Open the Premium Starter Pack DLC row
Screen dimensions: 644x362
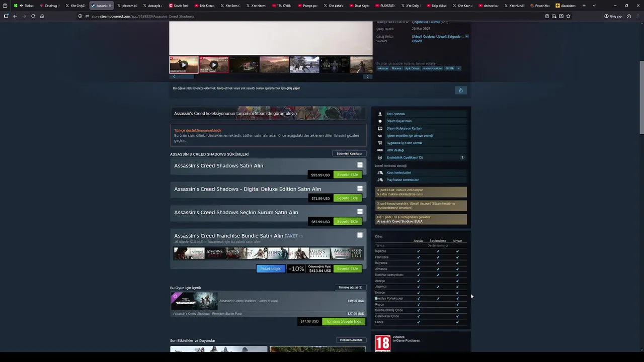(268, 314)
